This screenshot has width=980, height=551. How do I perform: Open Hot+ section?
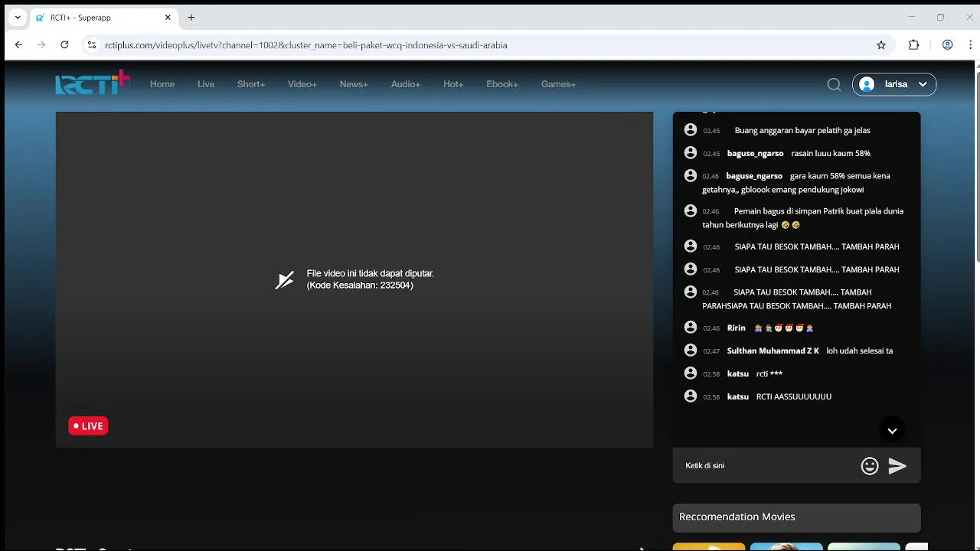coord(453,84)
